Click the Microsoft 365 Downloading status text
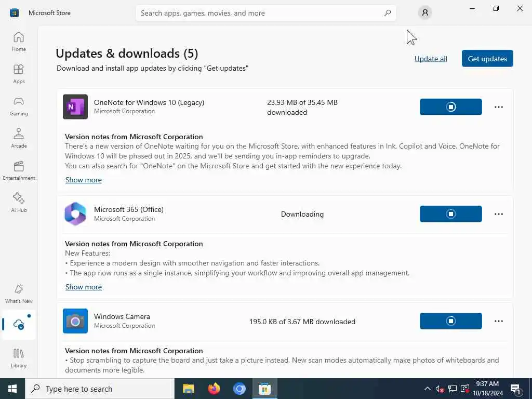 tap(302, 214)
